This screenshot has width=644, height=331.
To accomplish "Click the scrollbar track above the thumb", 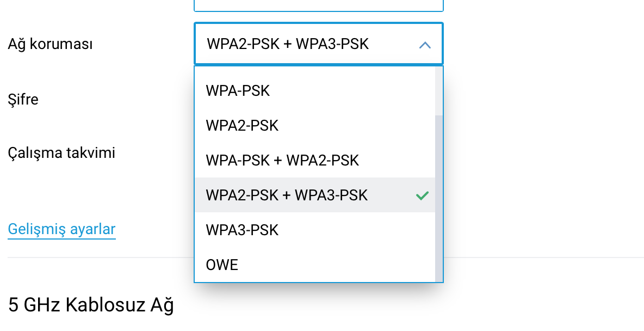I will tap(439, 90).
